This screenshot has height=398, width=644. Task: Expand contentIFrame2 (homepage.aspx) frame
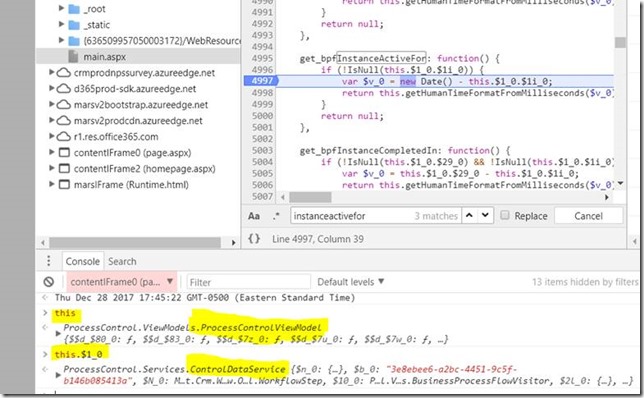(51, 168)
